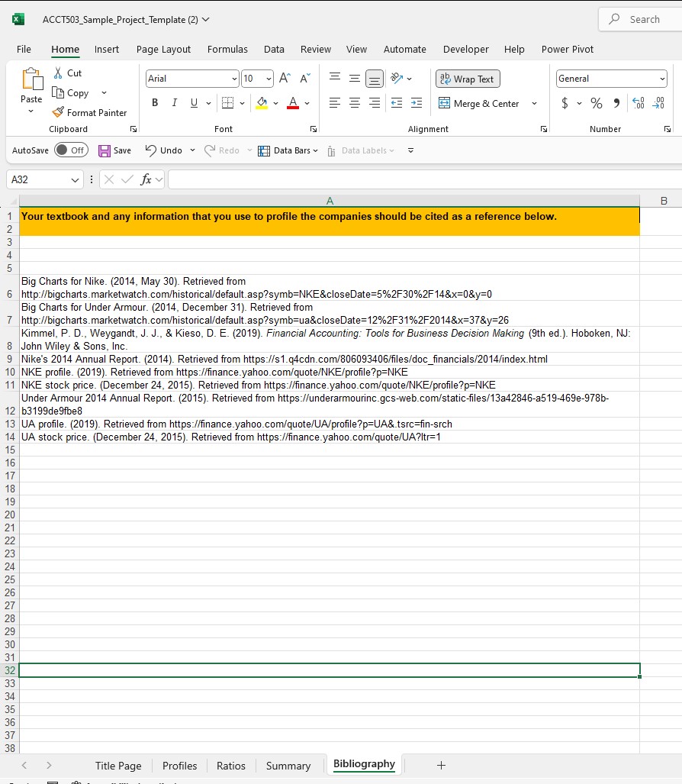Add a new worksheet with the plus button
Image resolution: width=682 pixels, height=784 pixels.
(x=441, y=765)
